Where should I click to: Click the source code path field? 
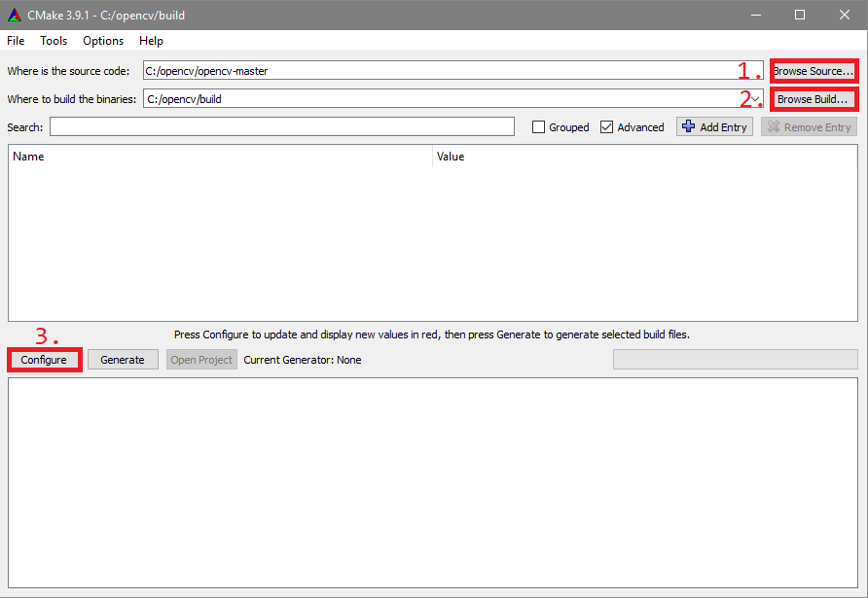[x=452, y=71]
